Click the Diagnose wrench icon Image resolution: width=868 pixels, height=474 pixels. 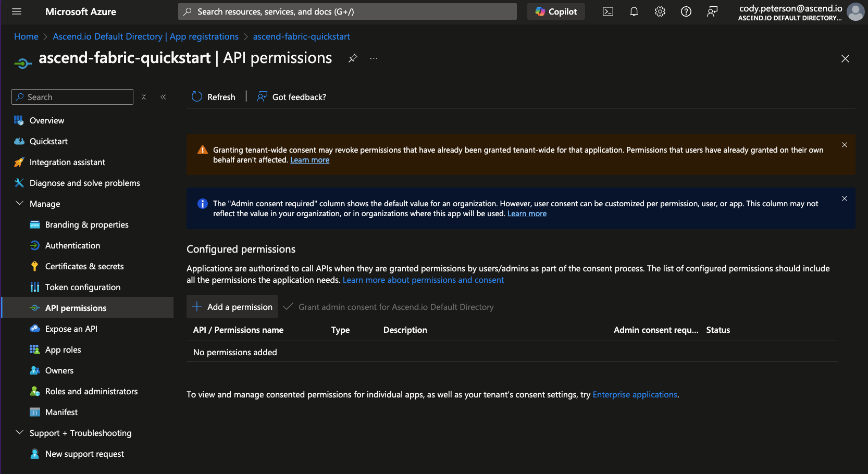coord(19,183)
